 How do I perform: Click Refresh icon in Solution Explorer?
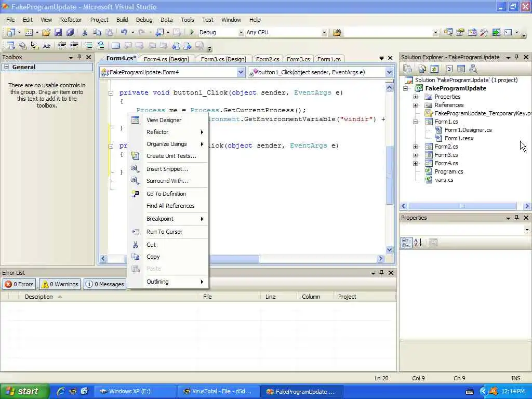coord(434,69)
